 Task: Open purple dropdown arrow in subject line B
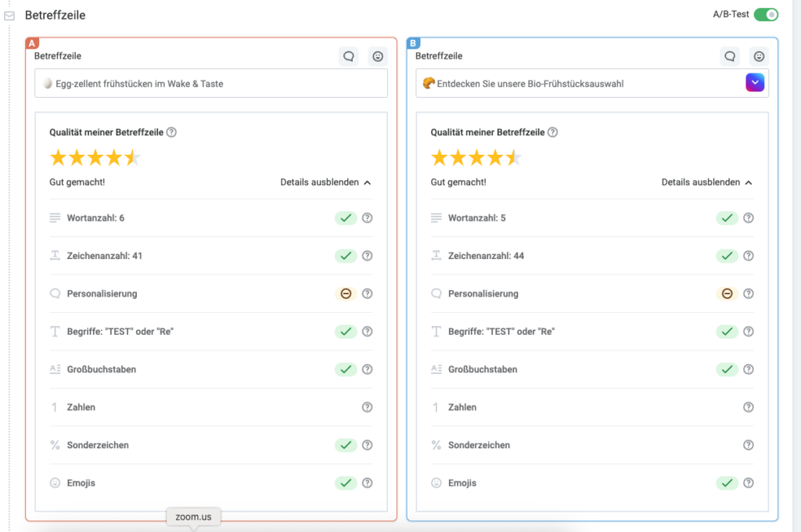(756, 83)
